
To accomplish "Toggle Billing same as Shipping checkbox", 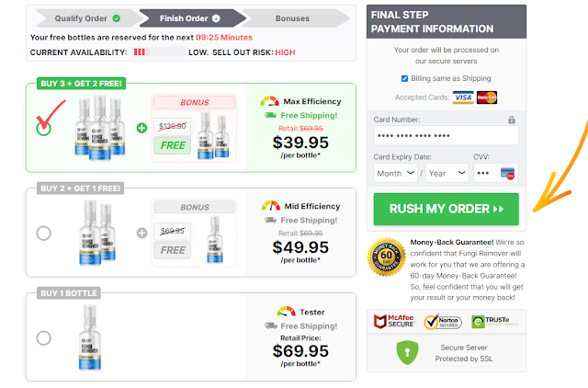I will tap(405, 78).
